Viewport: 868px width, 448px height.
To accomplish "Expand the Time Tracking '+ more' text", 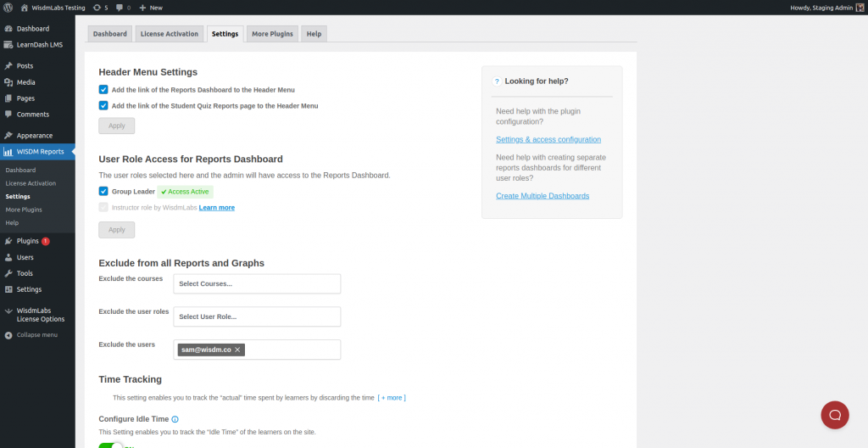I will pos(392,397).
